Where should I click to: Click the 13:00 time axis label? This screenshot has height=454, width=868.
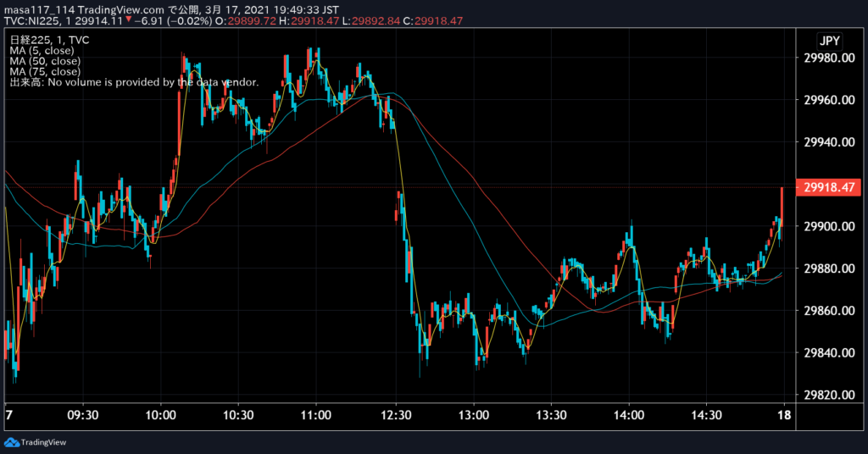point(474,415)
